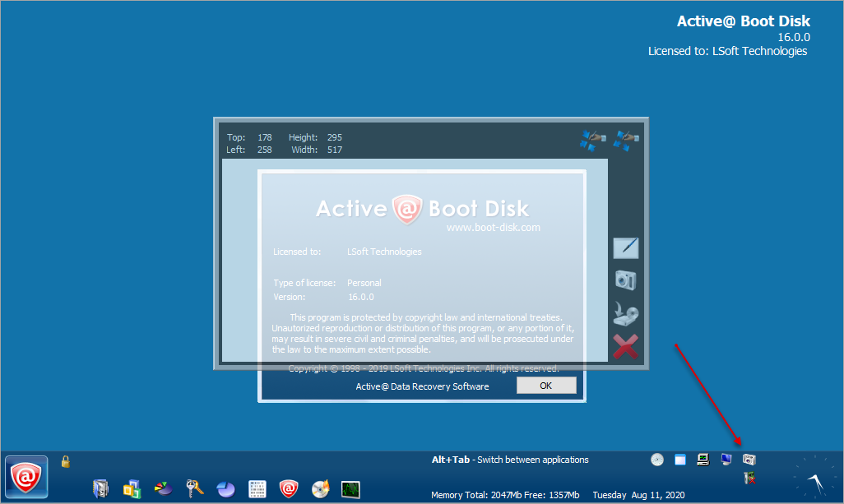
Task: Open the hex-grid disk editor icon
Action: [257, 489]
